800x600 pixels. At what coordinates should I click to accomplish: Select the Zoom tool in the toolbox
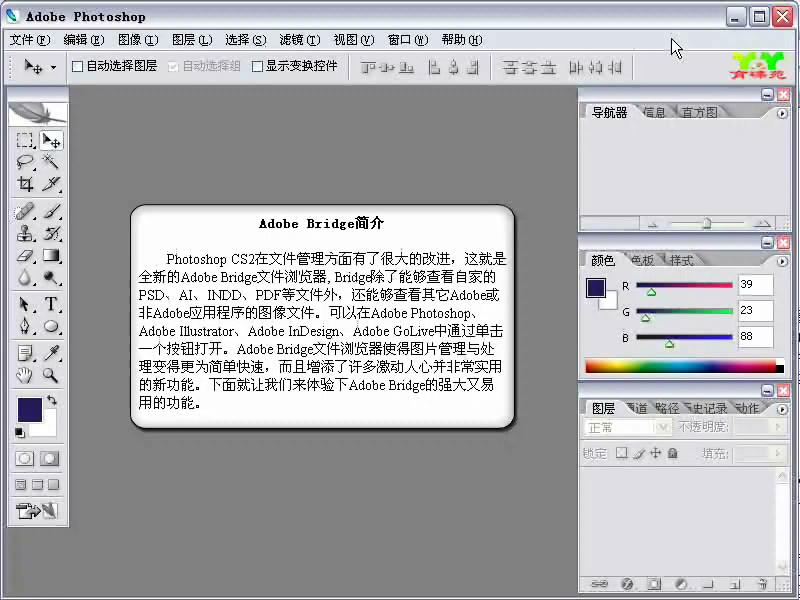coord(51,376)
